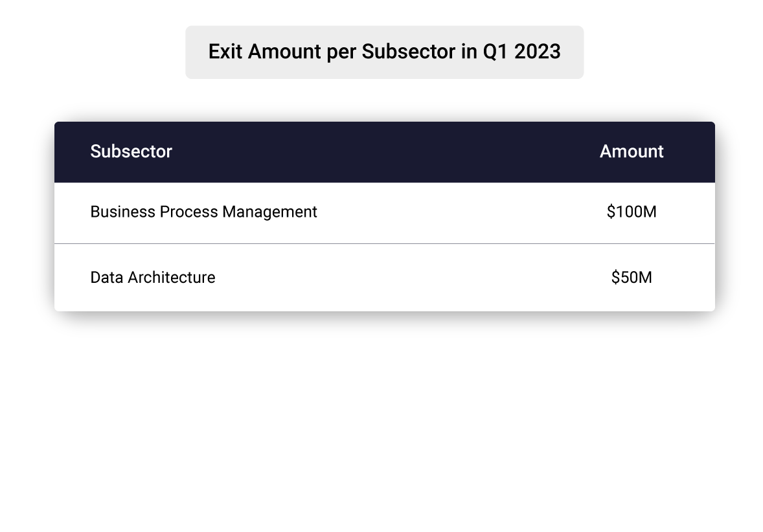Select the Subsector column header
The height and width of the screenshot is (532, 763).
(x=131, y=151)
